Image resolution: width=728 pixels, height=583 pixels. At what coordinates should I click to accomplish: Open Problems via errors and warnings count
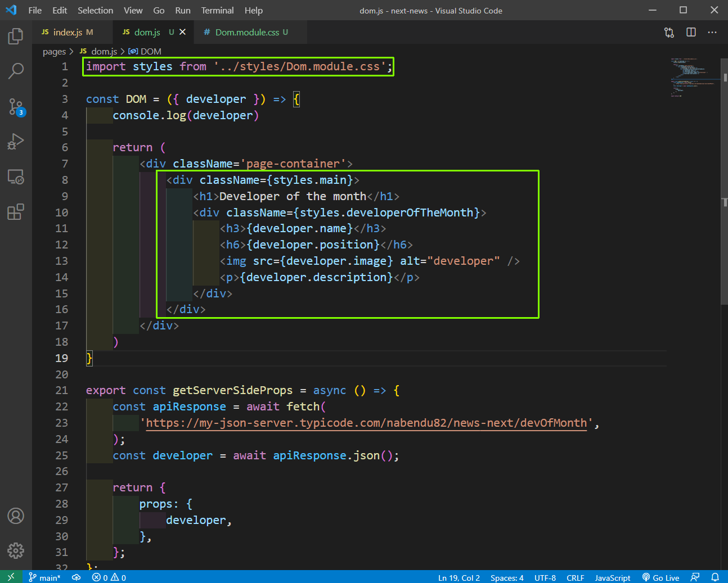coord(109,577)
